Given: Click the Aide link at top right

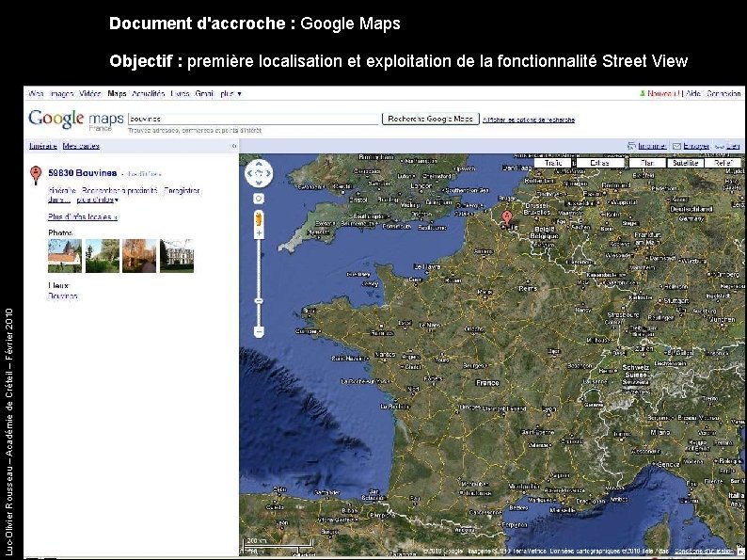Looking at the screenshot, I should click(693, 93).
